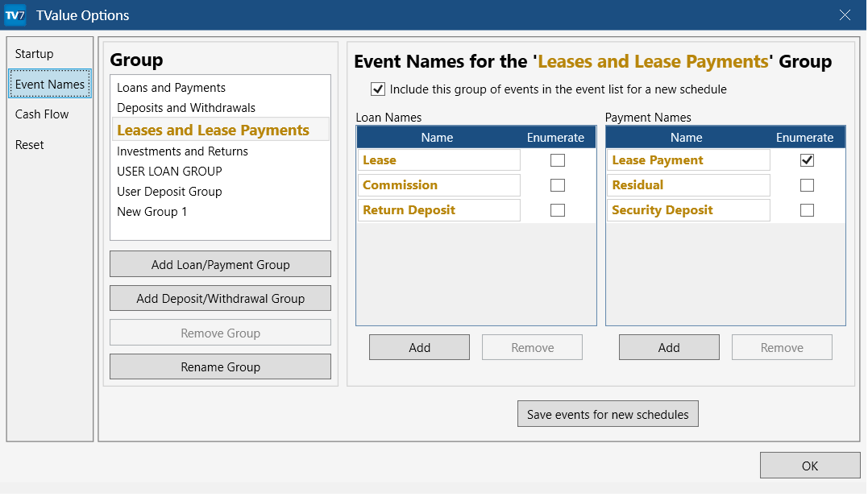
Task: Save events for new schedules
Action: [608, 413]
